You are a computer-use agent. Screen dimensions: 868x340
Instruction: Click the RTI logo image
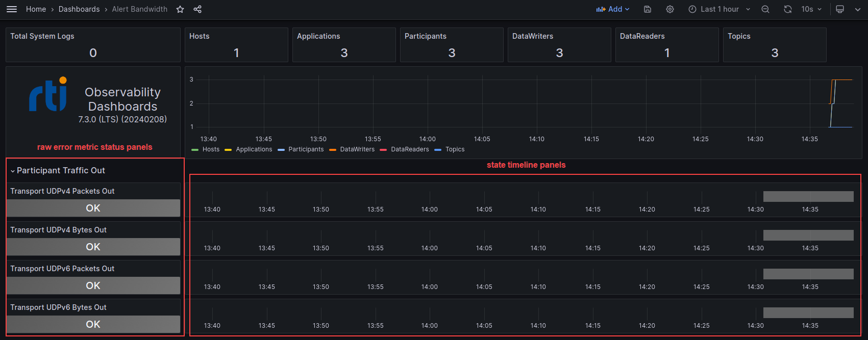point(48,94)
